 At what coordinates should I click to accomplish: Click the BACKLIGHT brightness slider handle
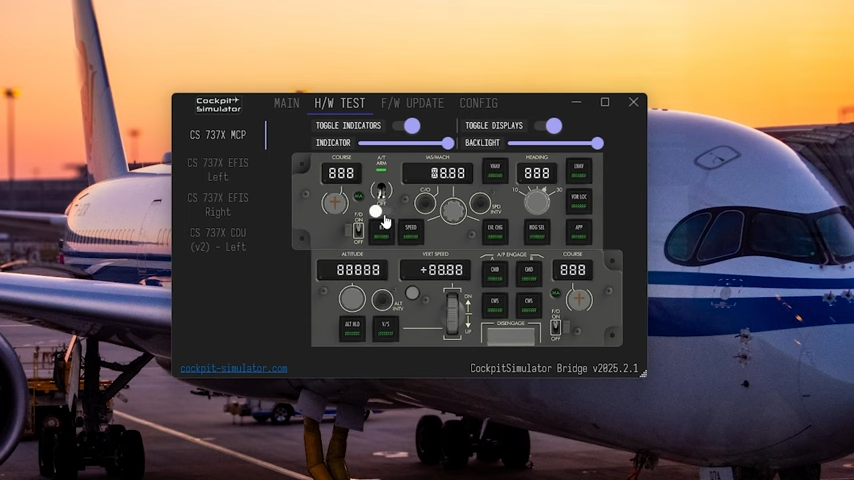click(x=597, y=143)
